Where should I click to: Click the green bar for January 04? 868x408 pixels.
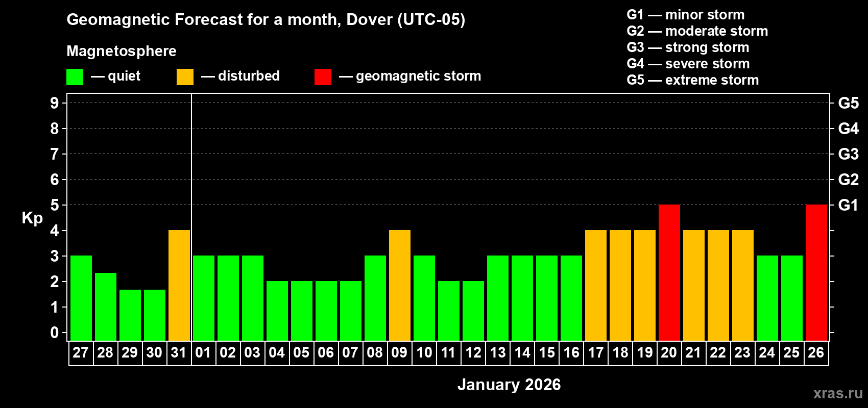(277, 311)
